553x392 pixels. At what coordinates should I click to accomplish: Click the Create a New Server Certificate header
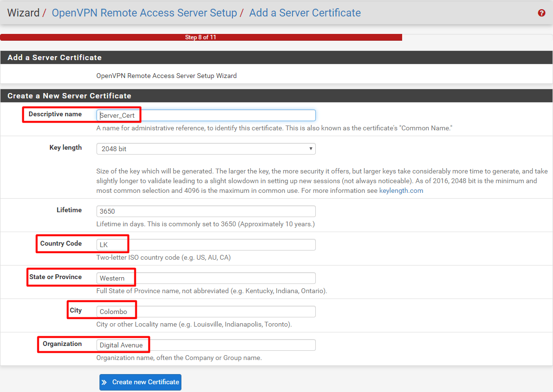69,96
